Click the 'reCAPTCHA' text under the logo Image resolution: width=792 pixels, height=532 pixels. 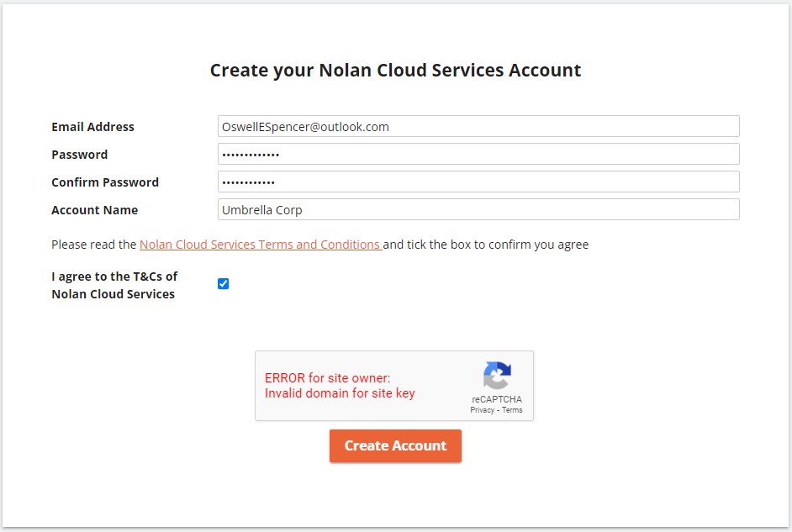point(496,399)
